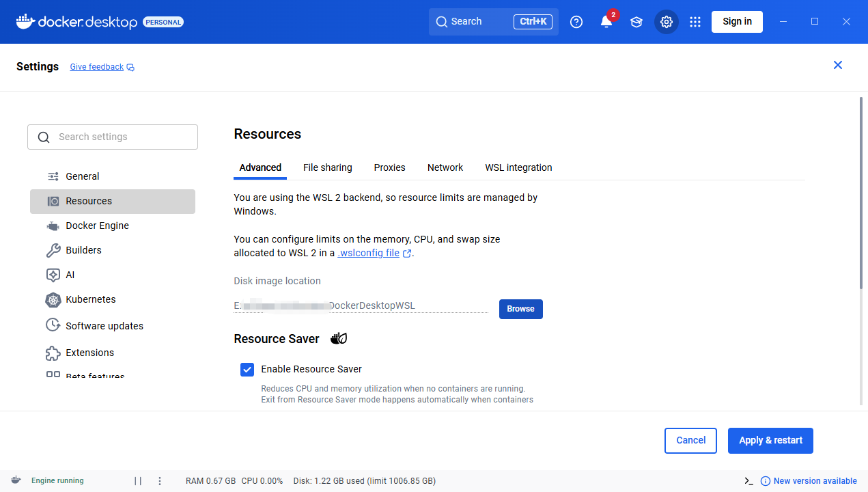Select Docker Engine in settings sidebar
Viewport: 868px width, 492px height.
pyautogui.click(x=113, y=225)
